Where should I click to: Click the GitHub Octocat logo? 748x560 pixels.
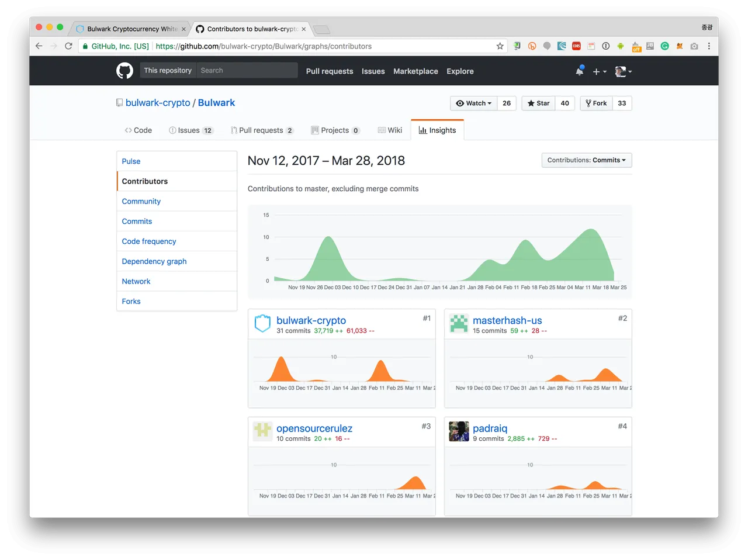point(124,71)
